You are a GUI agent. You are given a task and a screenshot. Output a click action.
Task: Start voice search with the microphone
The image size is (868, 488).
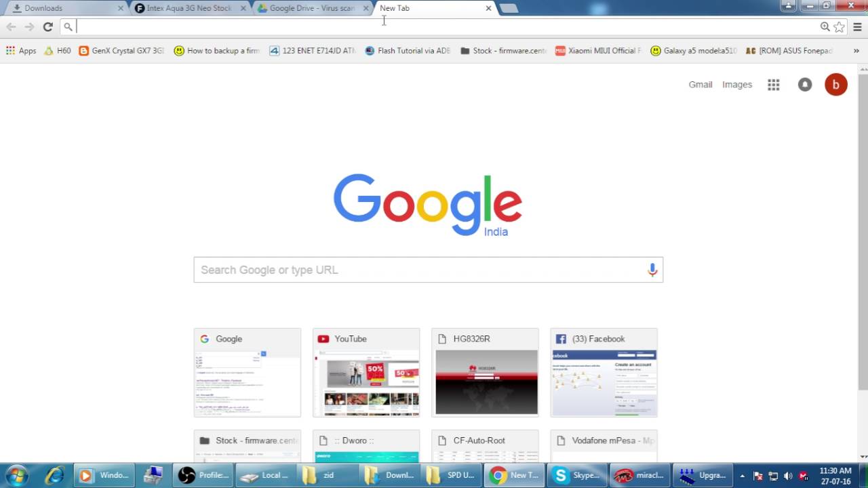pos(652,270)
